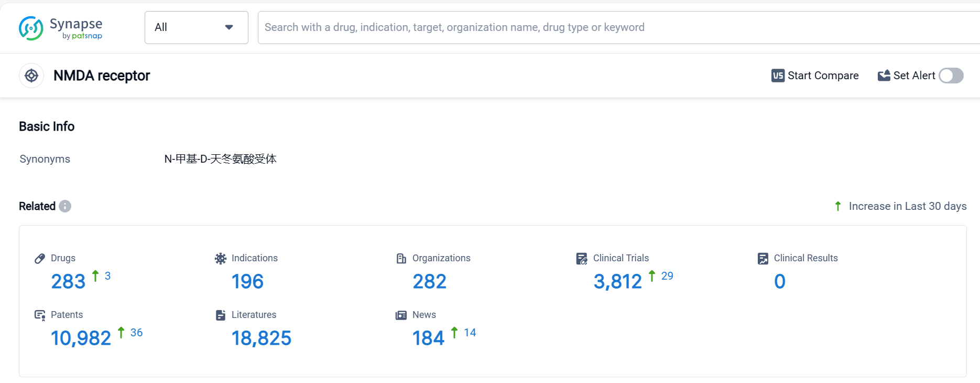
Task: Click the Synapse by Patsnap logo
Action: point(60,28)
